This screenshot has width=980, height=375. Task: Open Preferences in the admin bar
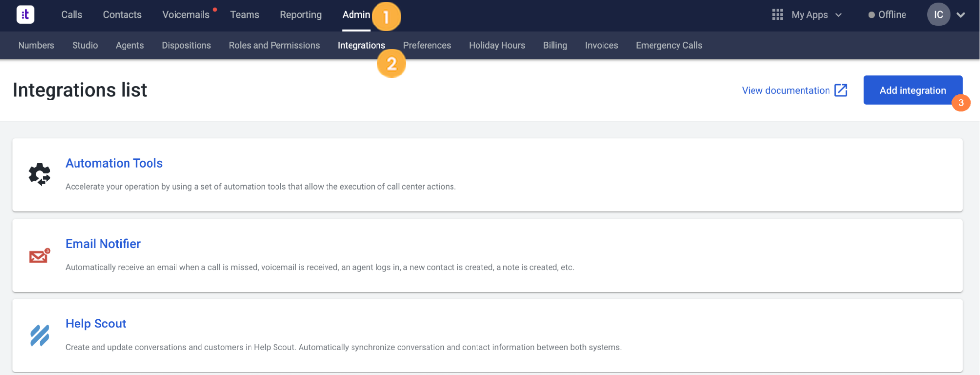(427, 45)
